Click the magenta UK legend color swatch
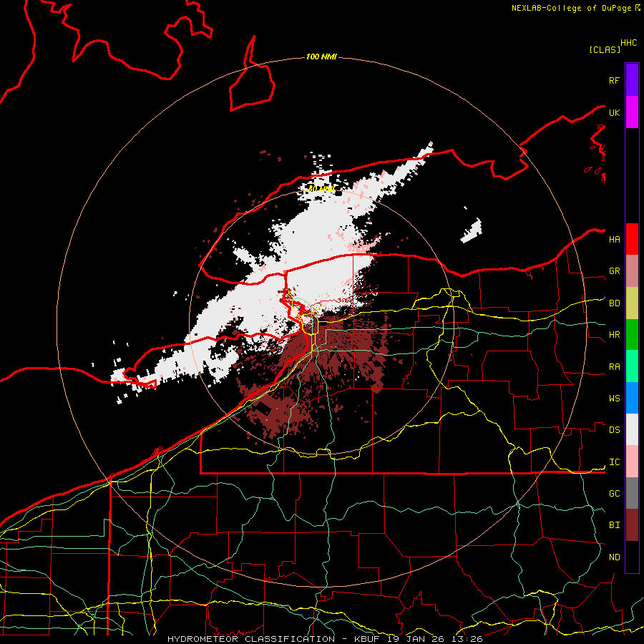 coord(632,112)
